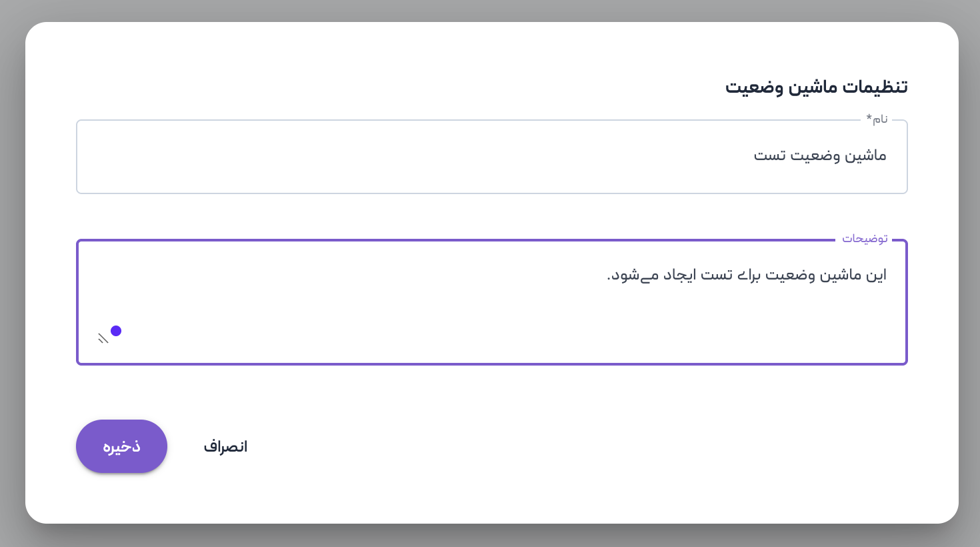Click the word ایجاد in the description text
The image size is (980, 547).
pyautogui.click(x=680, y=276)
